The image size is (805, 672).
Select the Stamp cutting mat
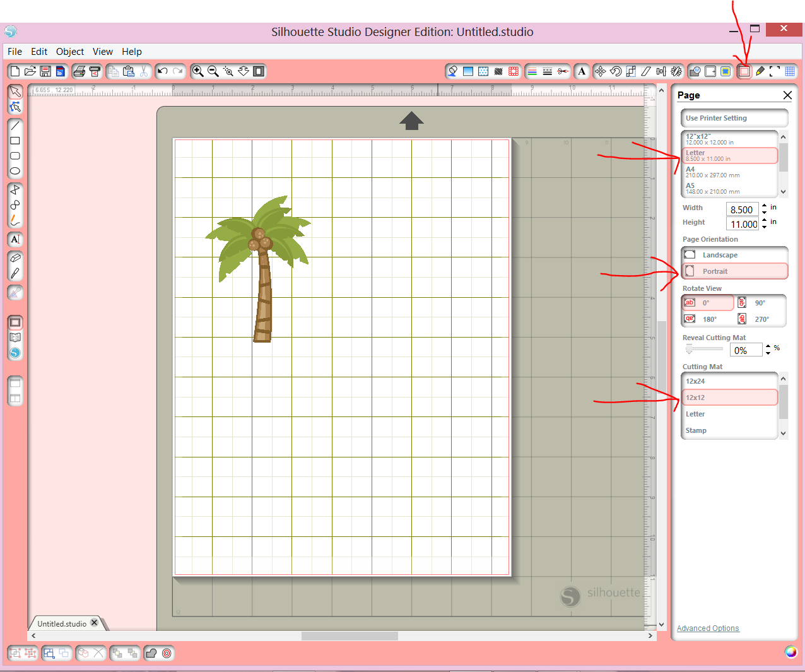coord(730,430)
